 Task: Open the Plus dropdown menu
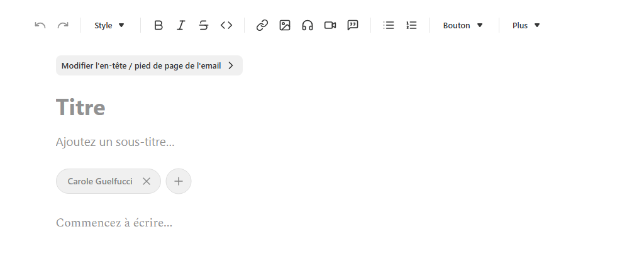526,25
